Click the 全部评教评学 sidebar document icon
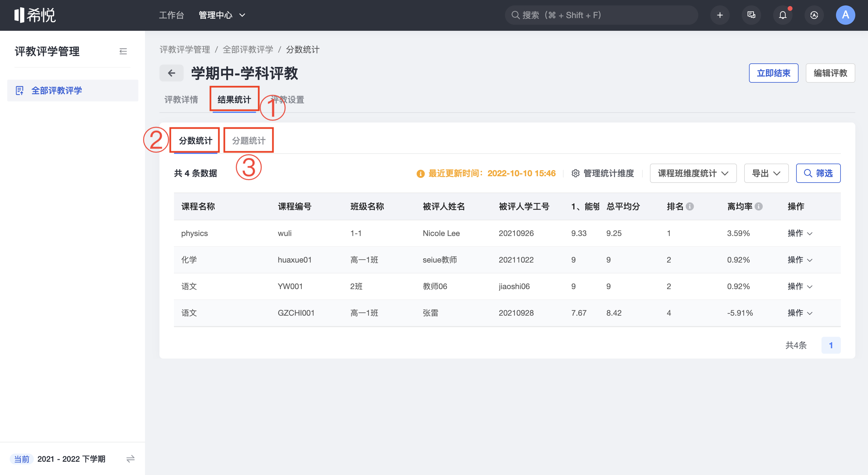 tap(20, 91)
